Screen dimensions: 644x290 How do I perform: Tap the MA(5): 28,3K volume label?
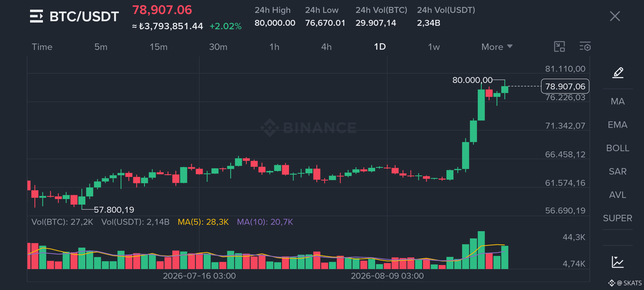pyautogui.click(x=203, y=222)
